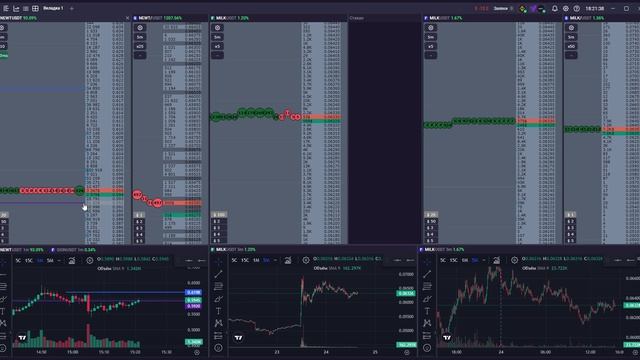Select the grid layout icon in top toolbar
This screenshot has width=640, height=360.
click(x=35, y=8)
